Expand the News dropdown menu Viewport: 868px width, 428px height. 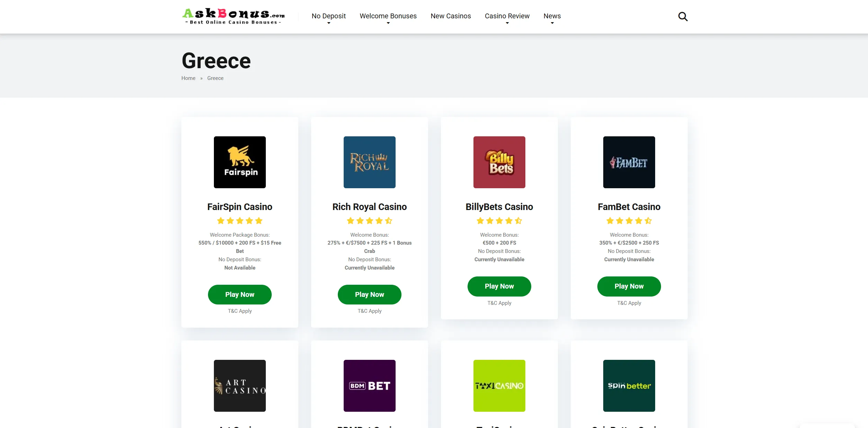coord(552,16)
